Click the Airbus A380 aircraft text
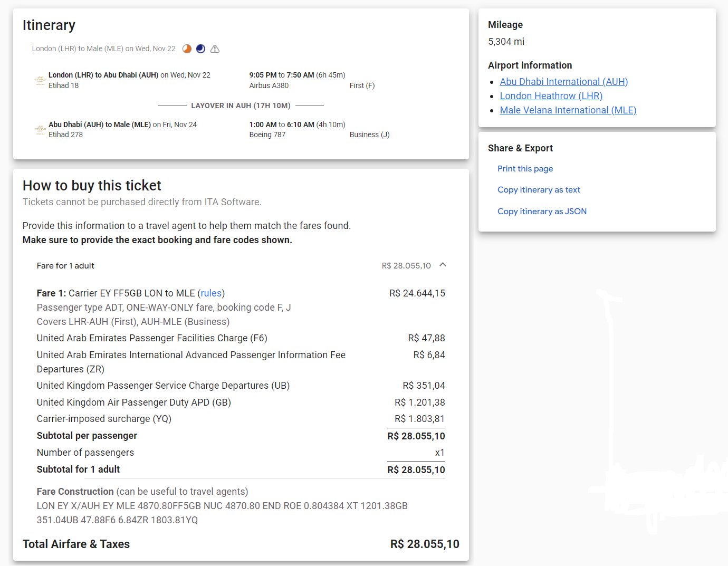Viewport: 728px width, 566px height. [x=269, y=85]
